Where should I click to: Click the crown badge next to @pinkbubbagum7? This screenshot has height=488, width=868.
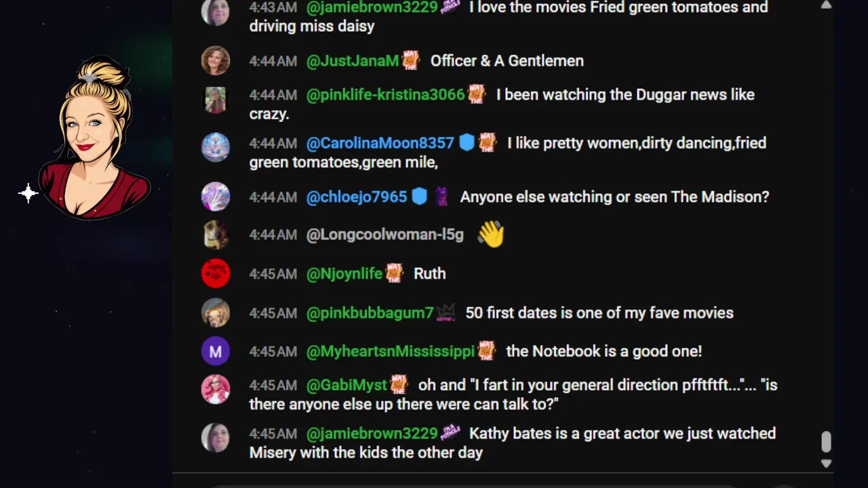tap(446, 312)
